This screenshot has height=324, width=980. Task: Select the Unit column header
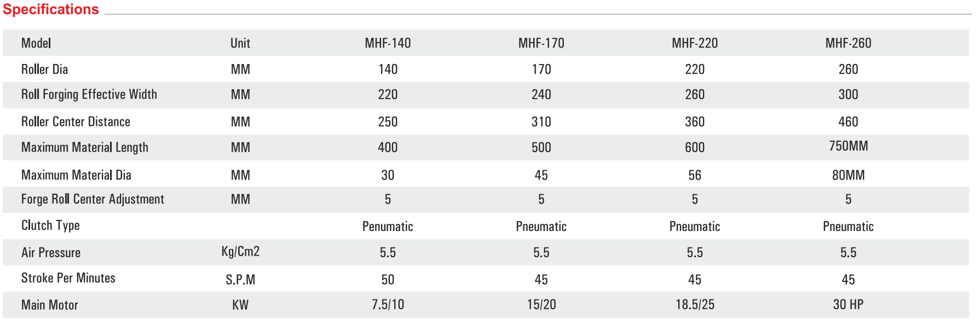point(240,43)
